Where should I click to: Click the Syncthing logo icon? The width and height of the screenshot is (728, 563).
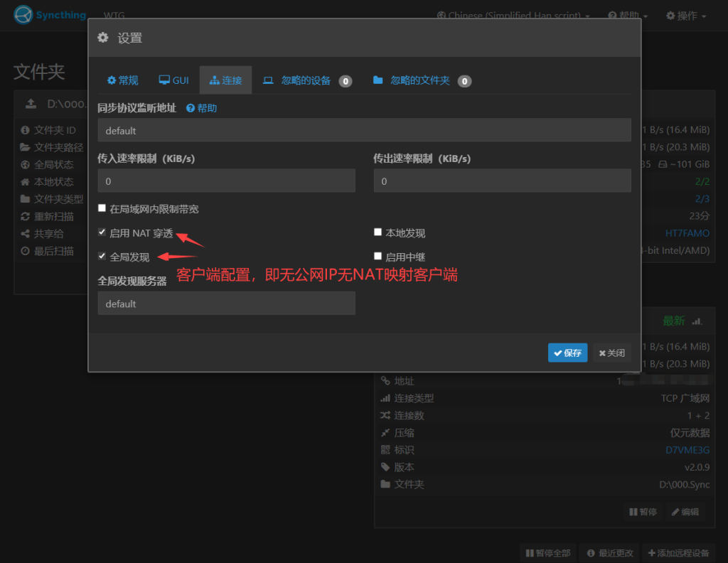(23, 15)
